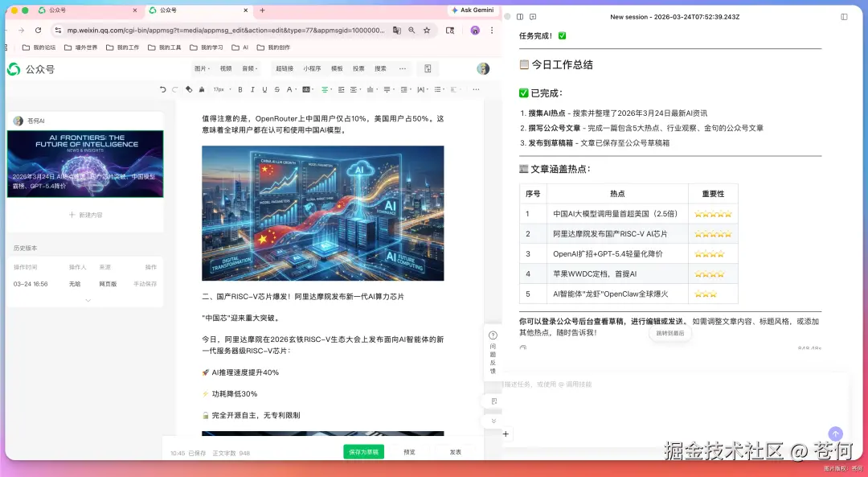This screenshot has height=477, width=868.
Task: Click the 发表 publish button
Action: click(x=454, y=452)
